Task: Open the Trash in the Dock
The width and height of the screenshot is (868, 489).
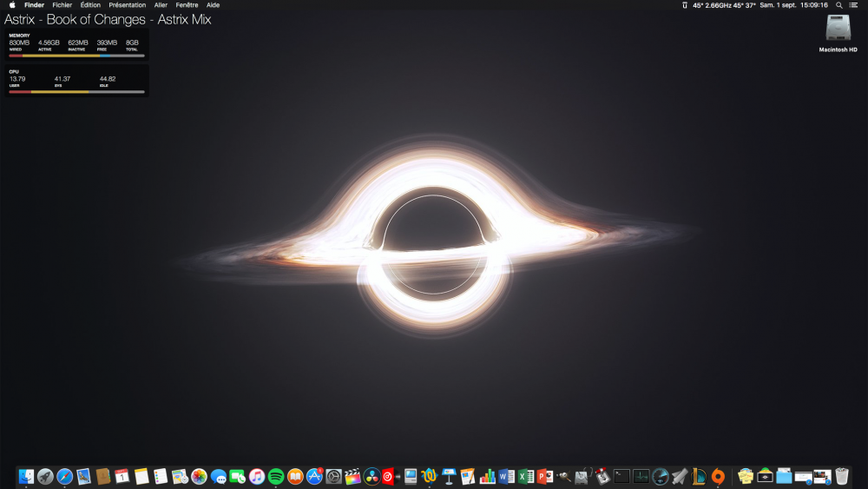Action: click(841, 476)
